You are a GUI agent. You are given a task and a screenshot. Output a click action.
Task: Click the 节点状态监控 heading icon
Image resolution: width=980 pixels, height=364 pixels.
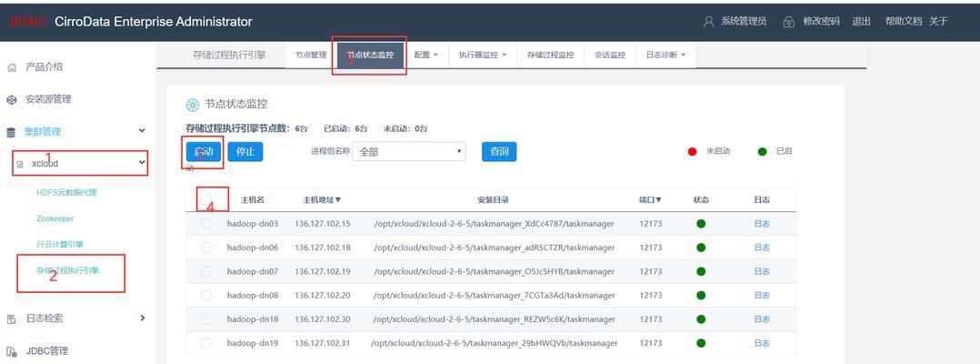pyautogui.click(x=193, y=105)
